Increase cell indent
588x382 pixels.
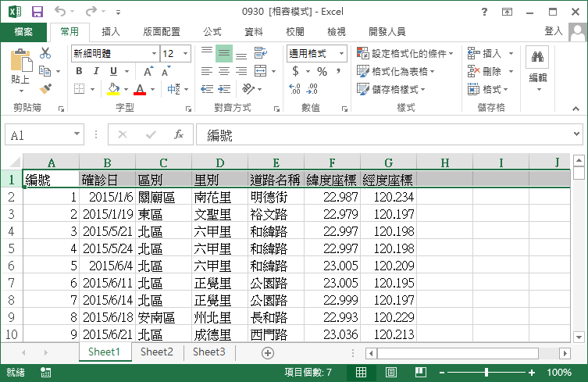coord(224,89)
